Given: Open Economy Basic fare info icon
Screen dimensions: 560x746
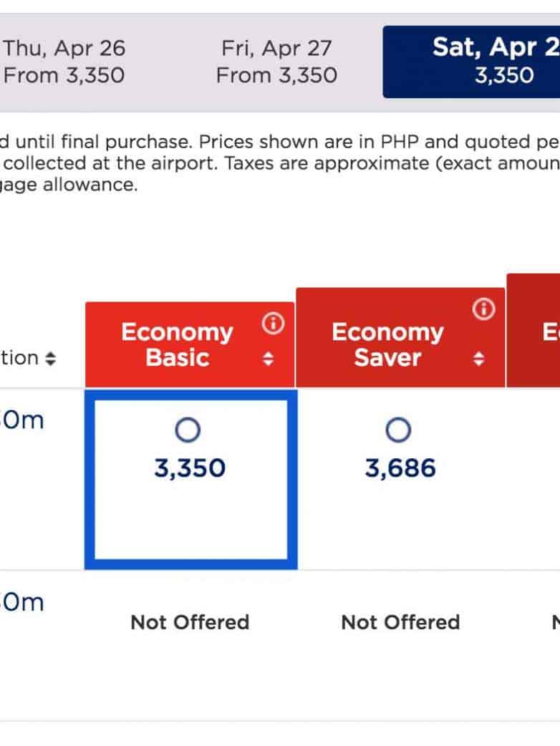Looking at the screenshot, I should 272,324.
